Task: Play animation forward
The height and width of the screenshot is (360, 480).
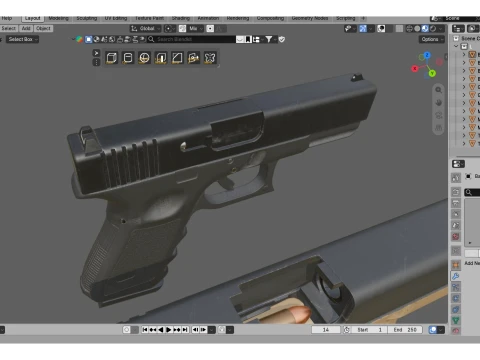Action: click(169, 330)
